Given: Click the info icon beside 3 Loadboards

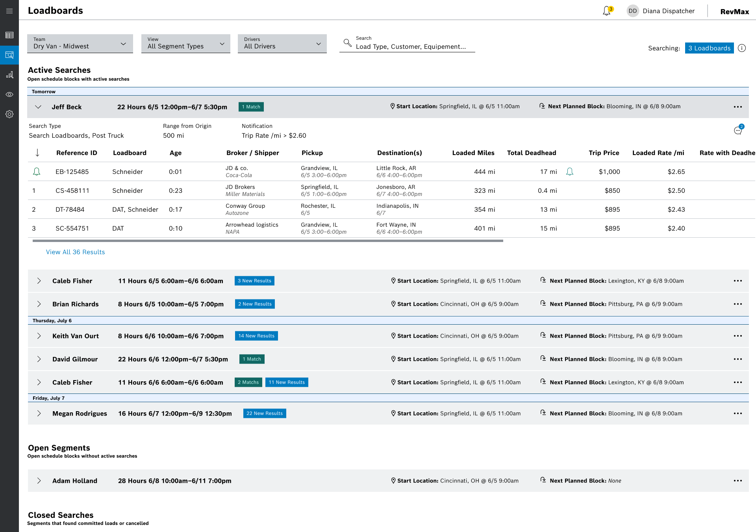Looking at the screenshot, I should pyautogui.click(x=742, y=48).
